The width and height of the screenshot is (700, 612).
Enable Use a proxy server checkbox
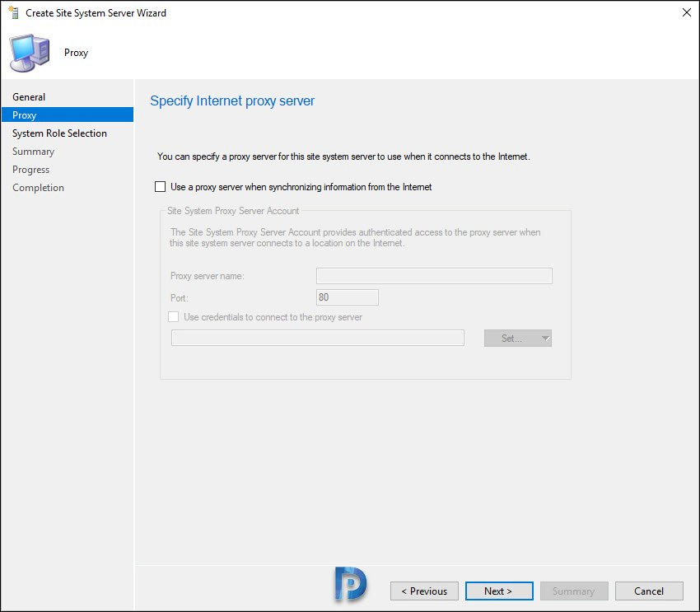160,187
